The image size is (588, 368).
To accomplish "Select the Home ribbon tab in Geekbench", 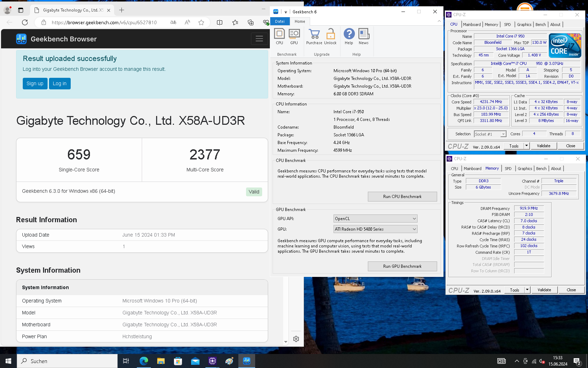I will tap(300, 21).
